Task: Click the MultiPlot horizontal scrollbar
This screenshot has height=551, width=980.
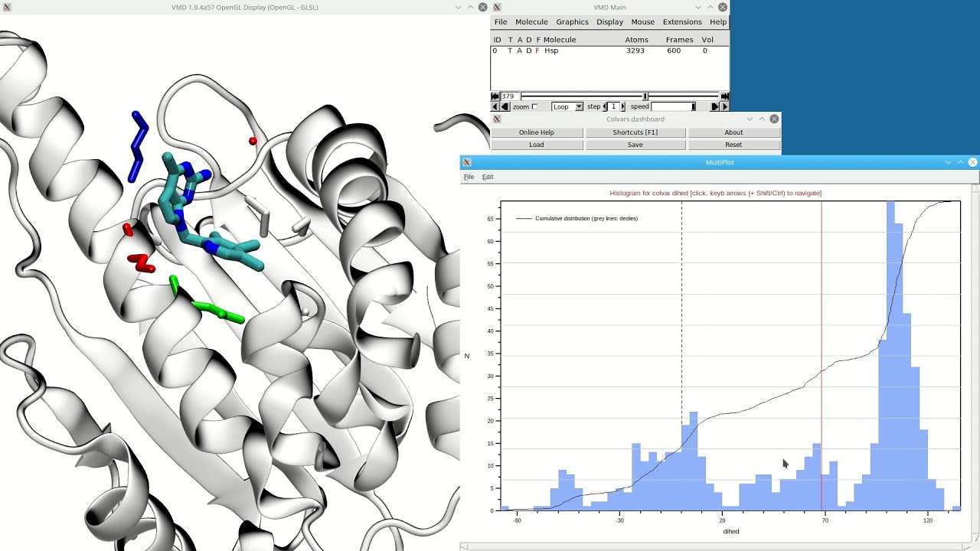Action: coord(716,546)
